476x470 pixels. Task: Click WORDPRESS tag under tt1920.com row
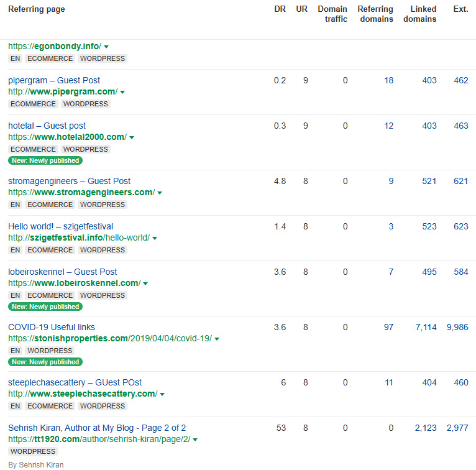click(33, 451)
